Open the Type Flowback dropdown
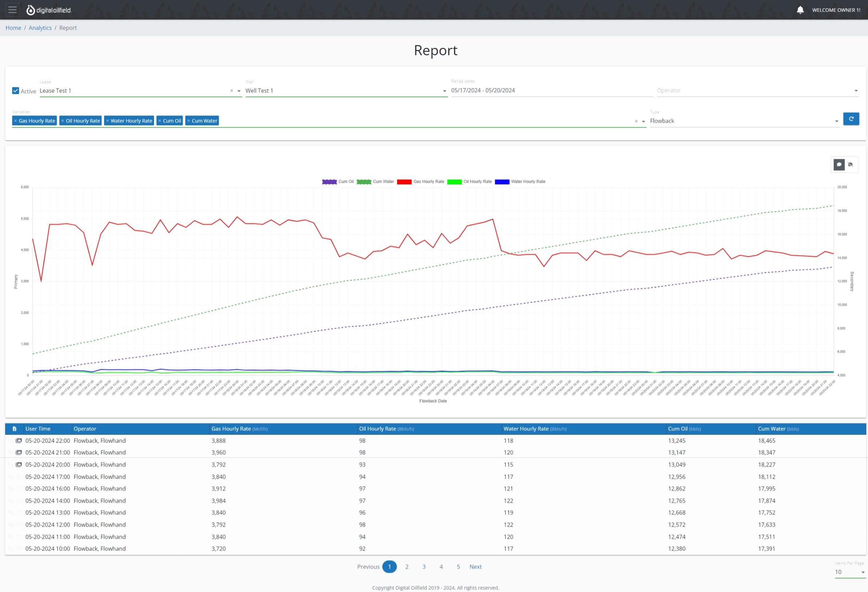Screen dimensions: 868x592 tap(836, 121)
